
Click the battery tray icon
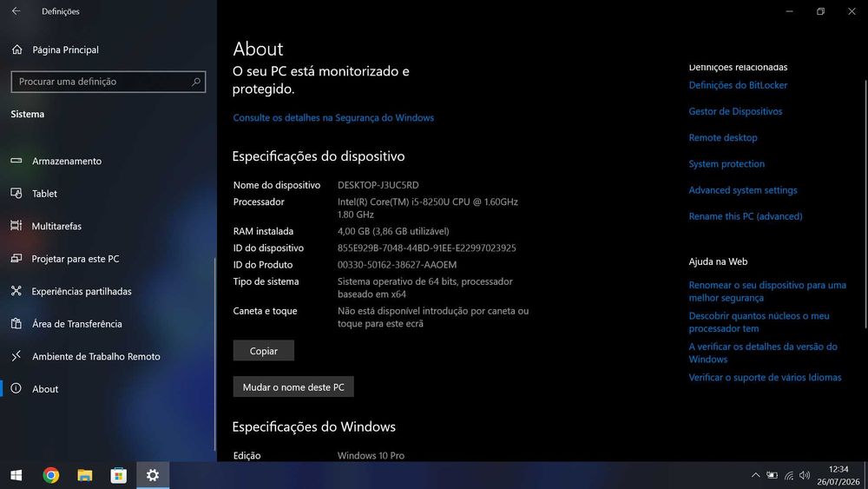[x=772, y=475]
